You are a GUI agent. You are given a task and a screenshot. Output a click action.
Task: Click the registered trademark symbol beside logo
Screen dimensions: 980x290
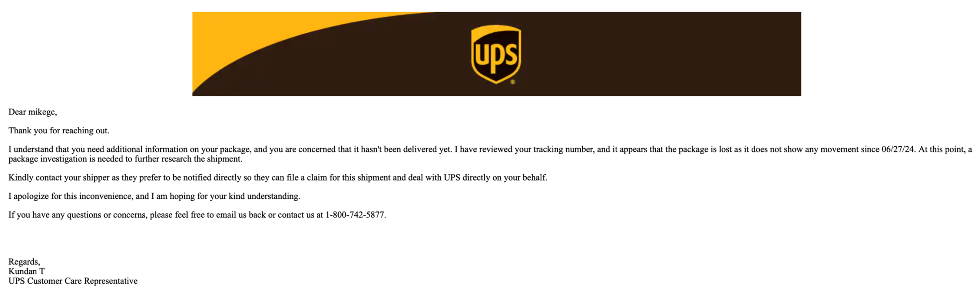coord(513,82)
